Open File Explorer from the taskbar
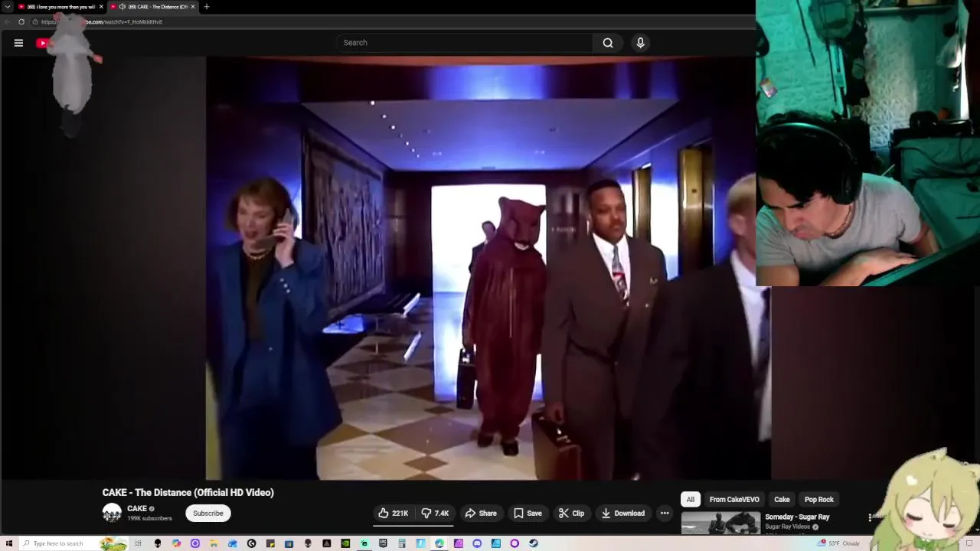Viewport: 980px width, 551px height. 213,543
